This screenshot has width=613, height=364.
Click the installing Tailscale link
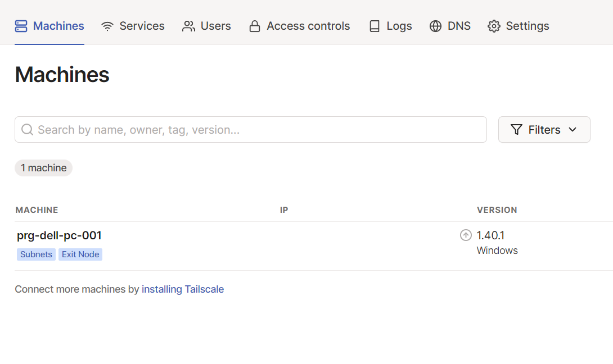[x=183, y=289]
